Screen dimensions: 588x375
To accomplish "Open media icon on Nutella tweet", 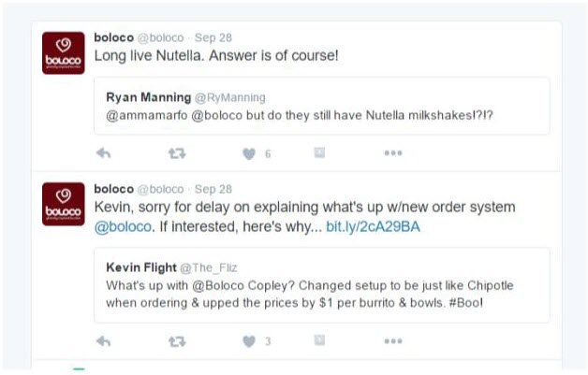I will [x=319, y=152].
